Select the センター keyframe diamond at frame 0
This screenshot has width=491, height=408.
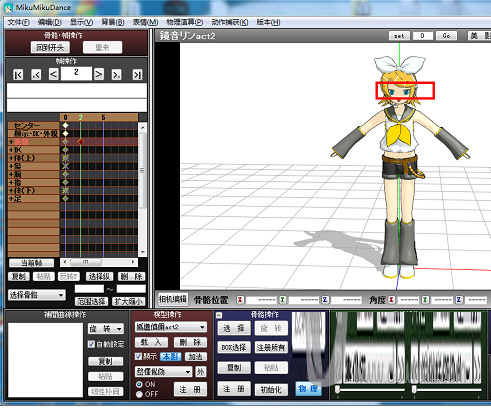click(66, 125)
